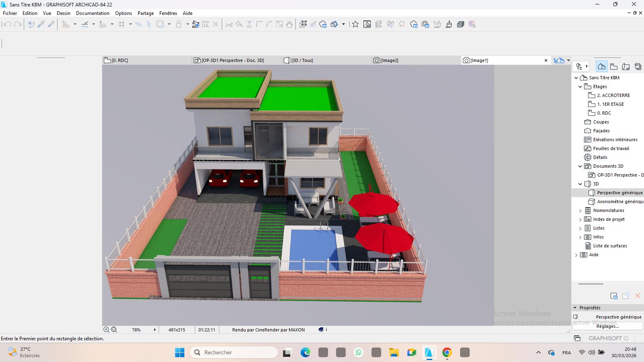Open the Documentation menu
The image size is (644, 362).
(93, 13)
